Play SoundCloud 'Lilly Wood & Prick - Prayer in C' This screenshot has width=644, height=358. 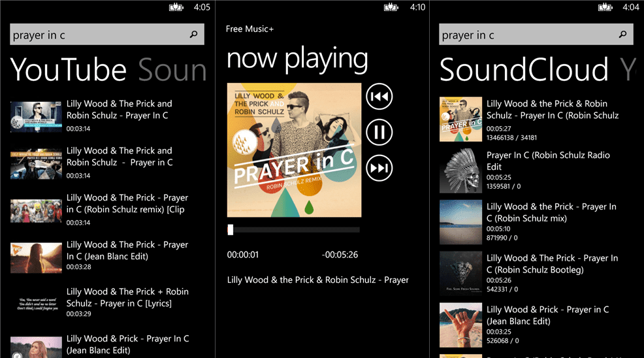coord(548,316)
